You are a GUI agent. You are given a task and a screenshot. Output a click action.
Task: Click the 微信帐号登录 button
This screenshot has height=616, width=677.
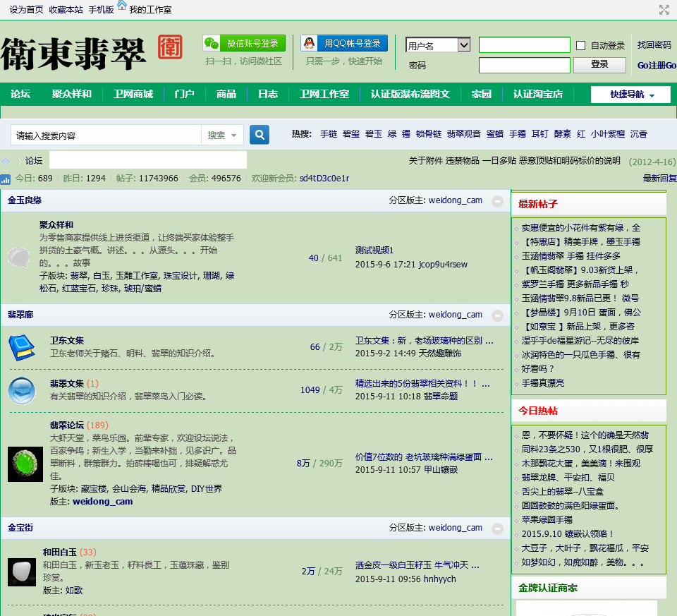coord(244,44)
